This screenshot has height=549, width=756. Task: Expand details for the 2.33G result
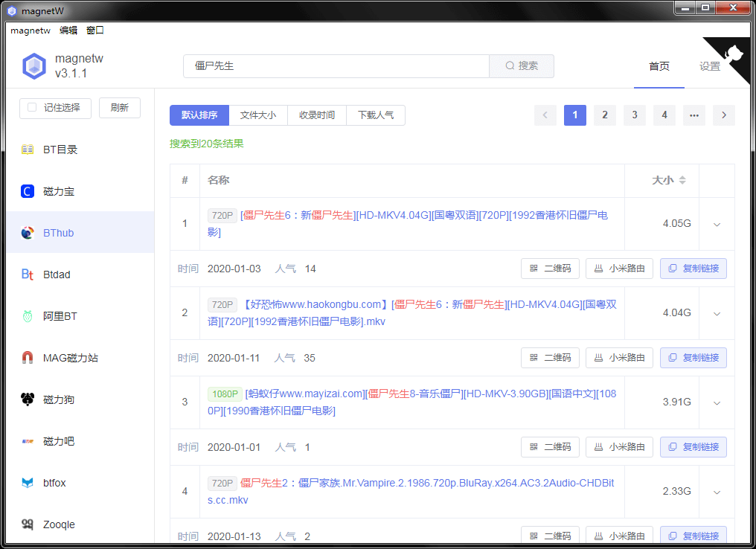717,492
